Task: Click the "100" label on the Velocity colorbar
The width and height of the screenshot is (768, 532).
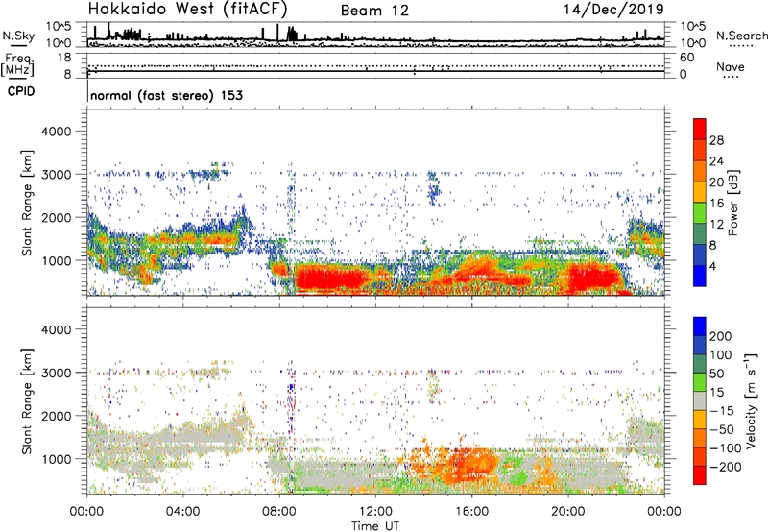Action: tap(721, 355)
